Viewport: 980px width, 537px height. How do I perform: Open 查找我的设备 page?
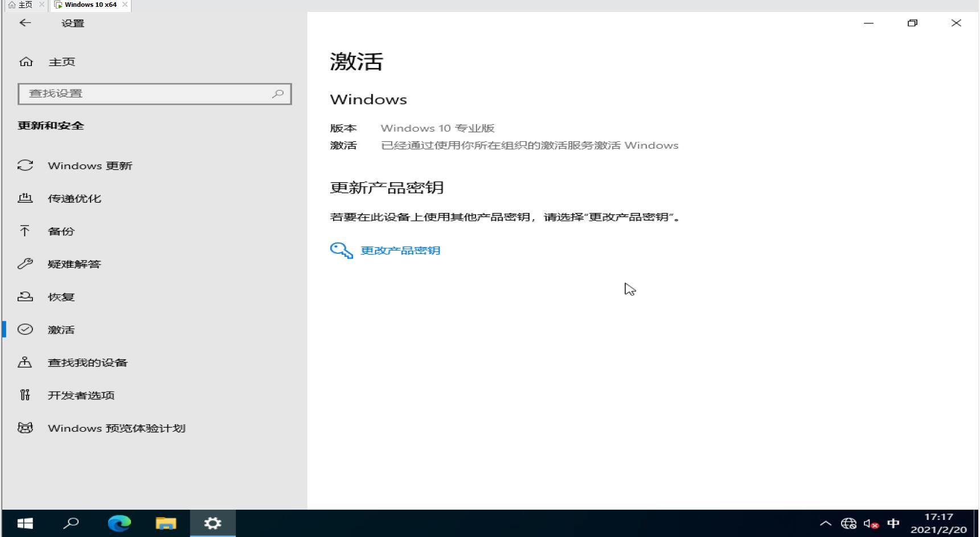click(88, 363)
